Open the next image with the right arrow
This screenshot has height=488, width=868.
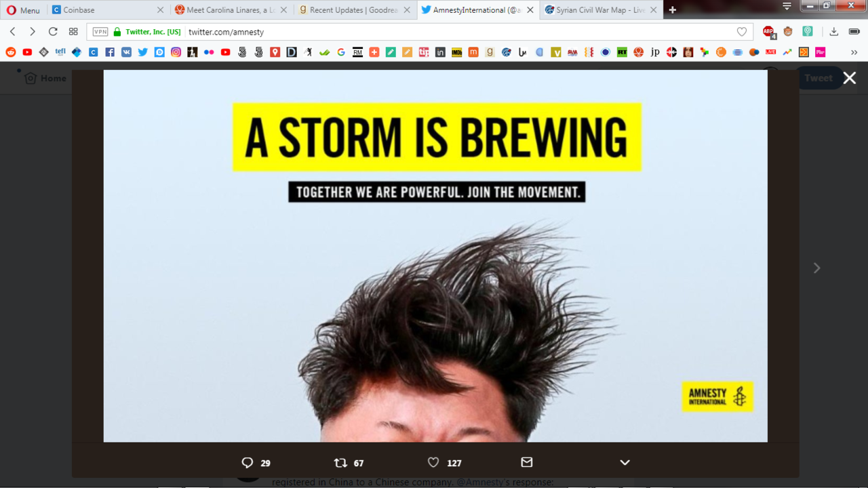coord(816,268)
